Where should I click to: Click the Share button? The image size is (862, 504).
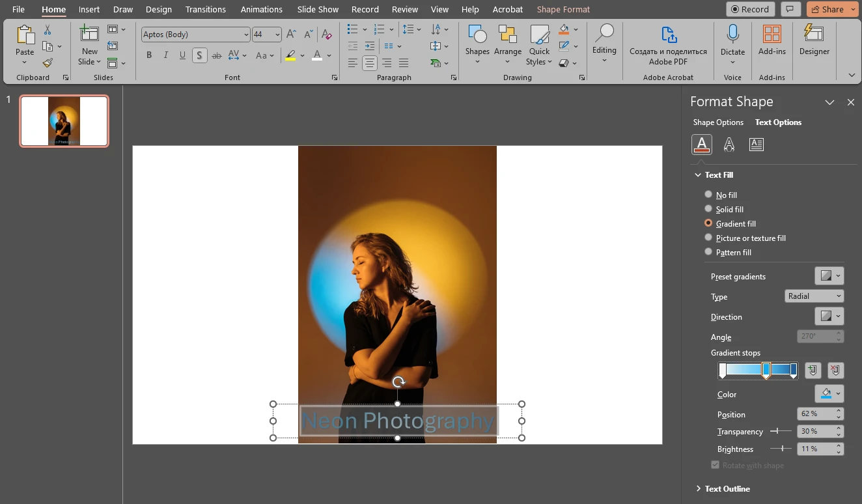tap(832, 9)
